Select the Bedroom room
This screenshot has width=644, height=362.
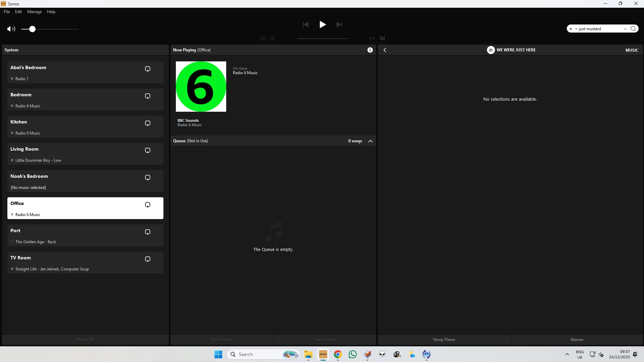point(85,99)
